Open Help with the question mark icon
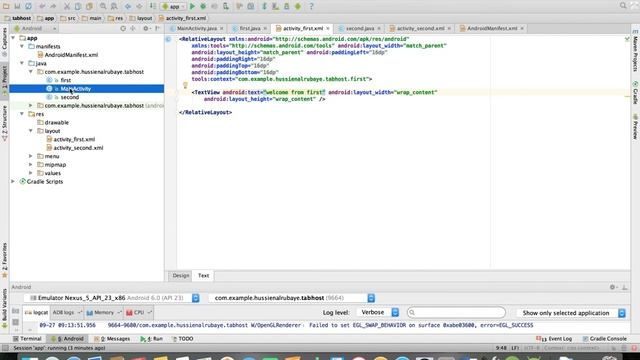640x360 pixels. pos(311,6)
